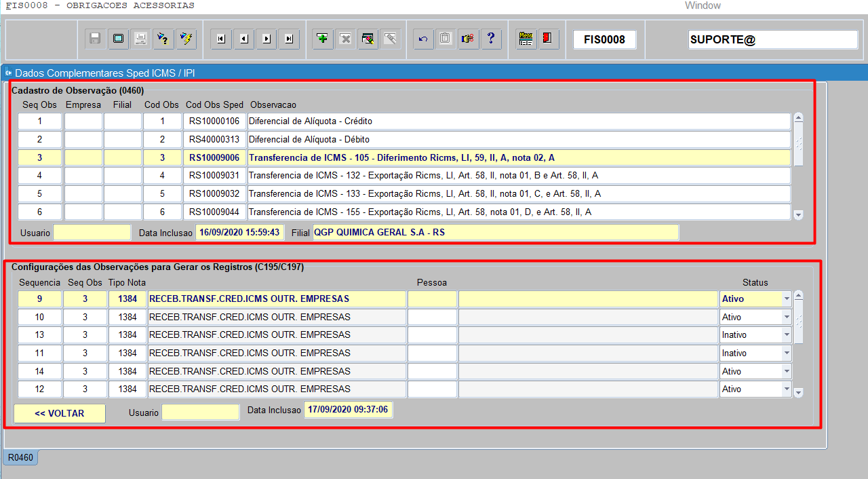Click the FIS0008 program code field
868x479 pixels.
(x=604, y=39)
